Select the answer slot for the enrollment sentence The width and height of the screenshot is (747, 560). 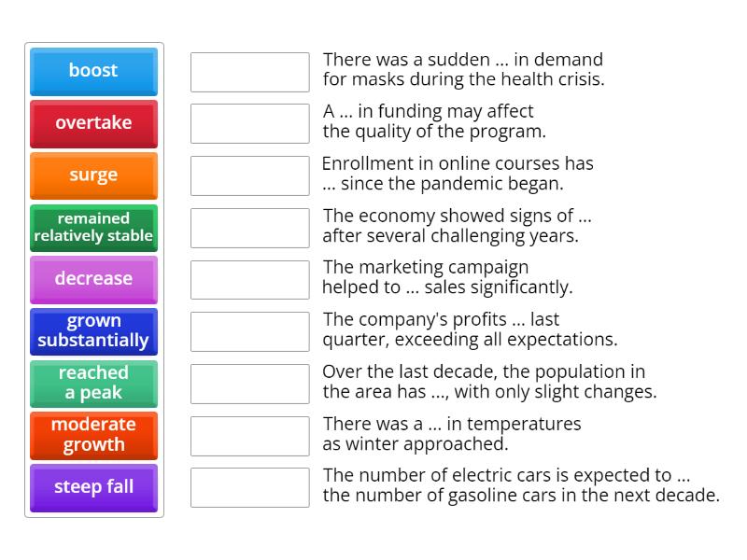tap(248, 175)
